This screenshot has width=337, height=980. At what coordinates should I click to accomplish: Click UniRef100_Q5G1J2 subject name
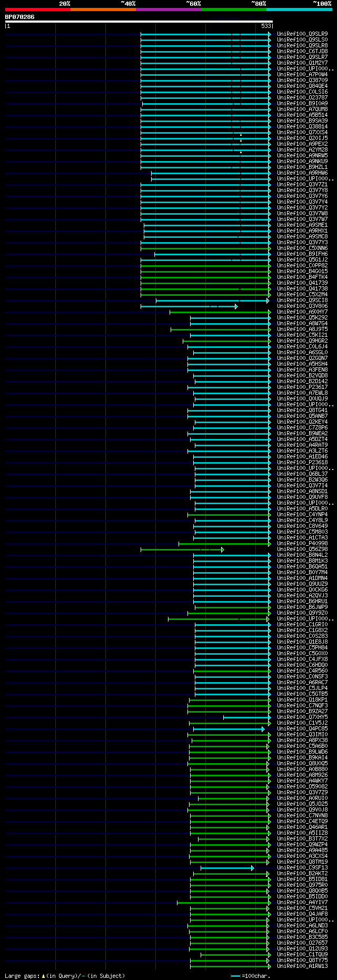[x=302, y=260]
